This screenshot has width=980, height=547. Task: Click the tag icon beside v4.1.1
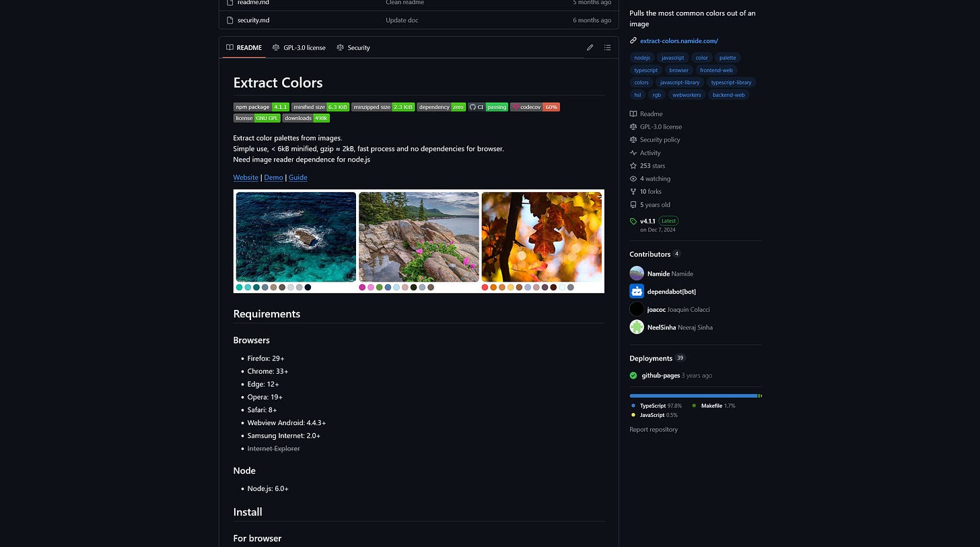(633, 221)
